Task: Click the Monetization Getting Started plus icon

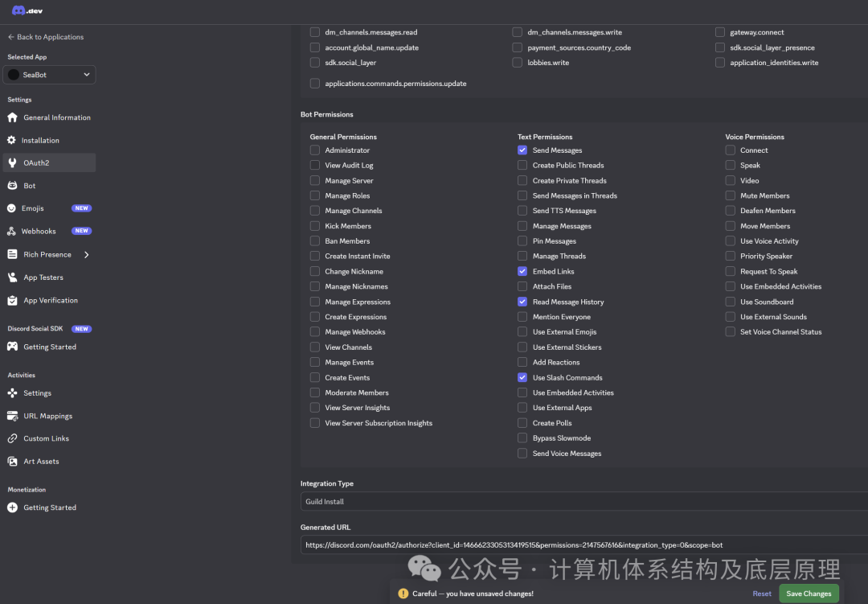Action: coord(12,507)
